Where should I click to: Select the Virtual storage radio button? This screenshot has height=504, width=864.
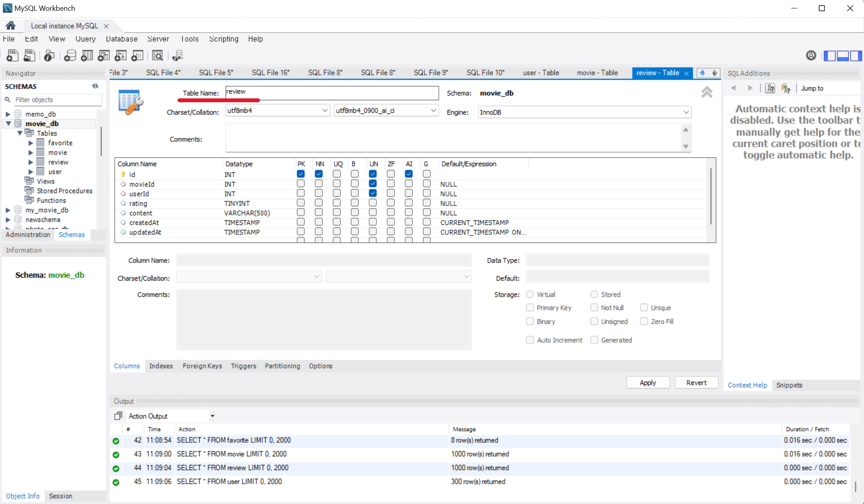coord(530,294)
